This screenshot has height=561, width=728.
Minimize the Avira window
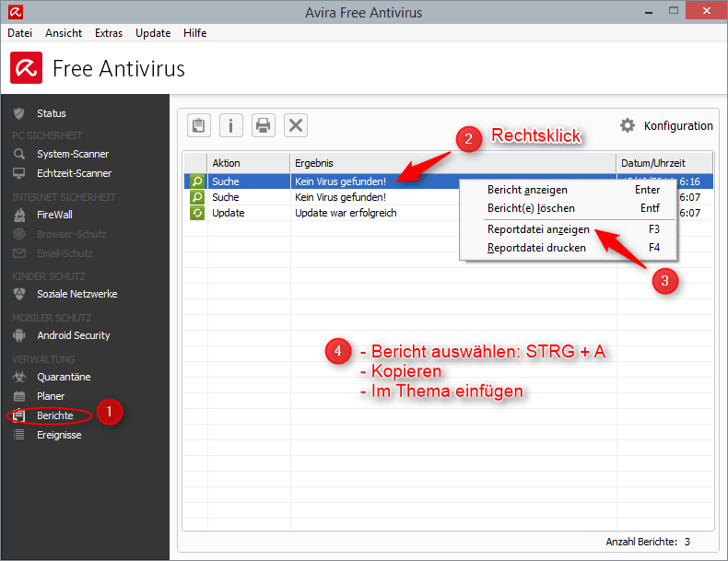[x=649, y=11]
